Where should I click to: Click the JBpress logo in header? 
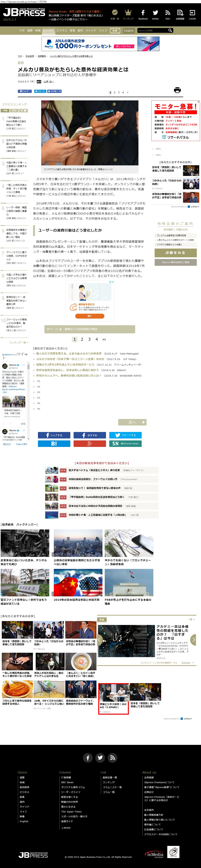coord(24,13)
